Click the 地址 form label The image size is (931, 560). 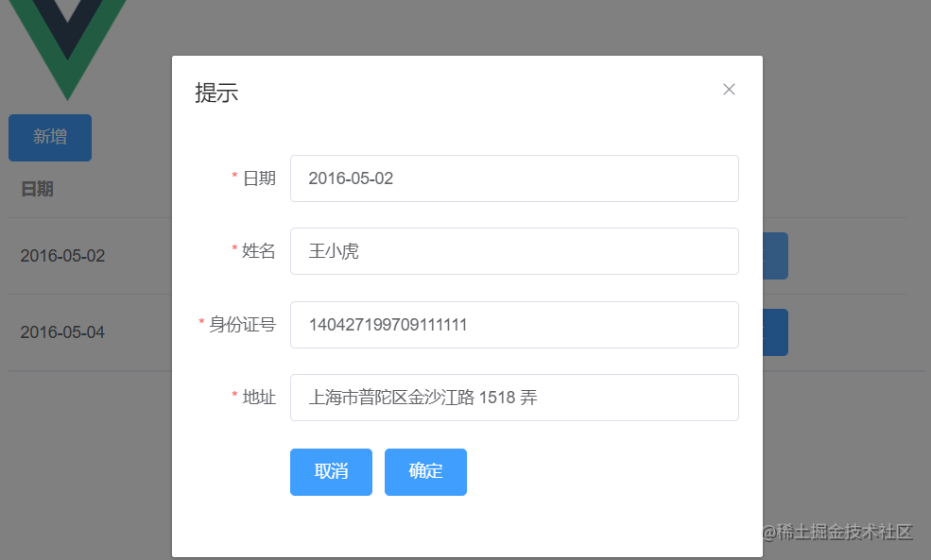pos(257,398)
